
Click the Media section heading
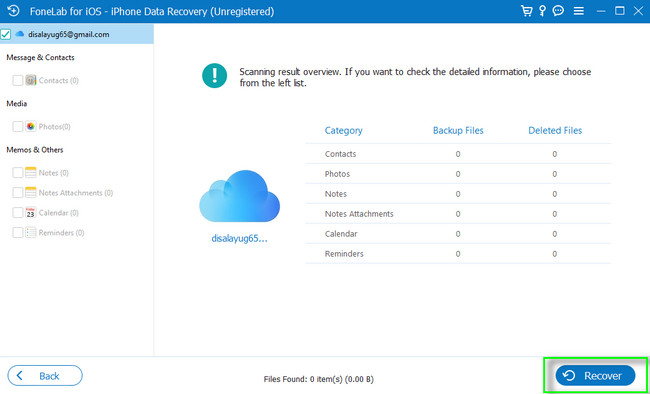pyautogui.click(x=17, y=104)
